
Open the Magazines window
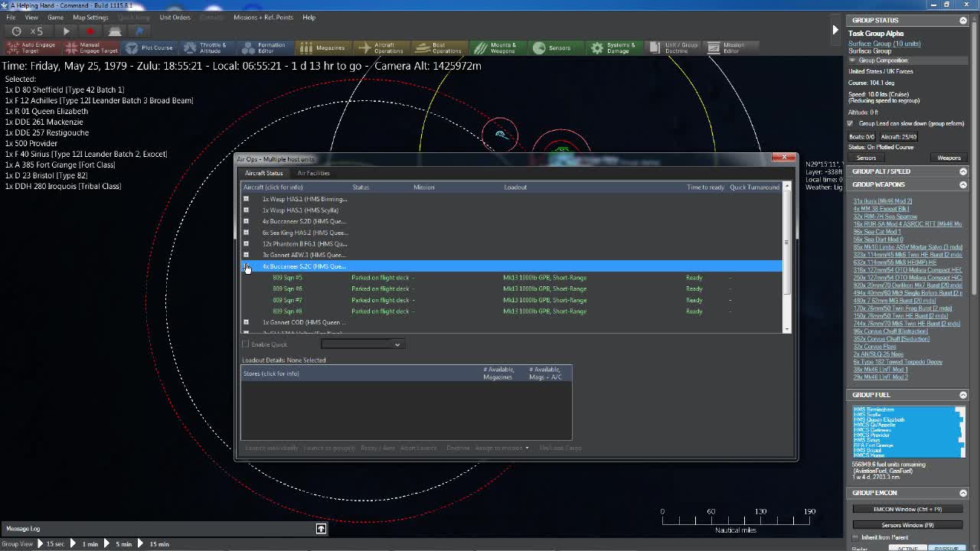pos(322,47)
